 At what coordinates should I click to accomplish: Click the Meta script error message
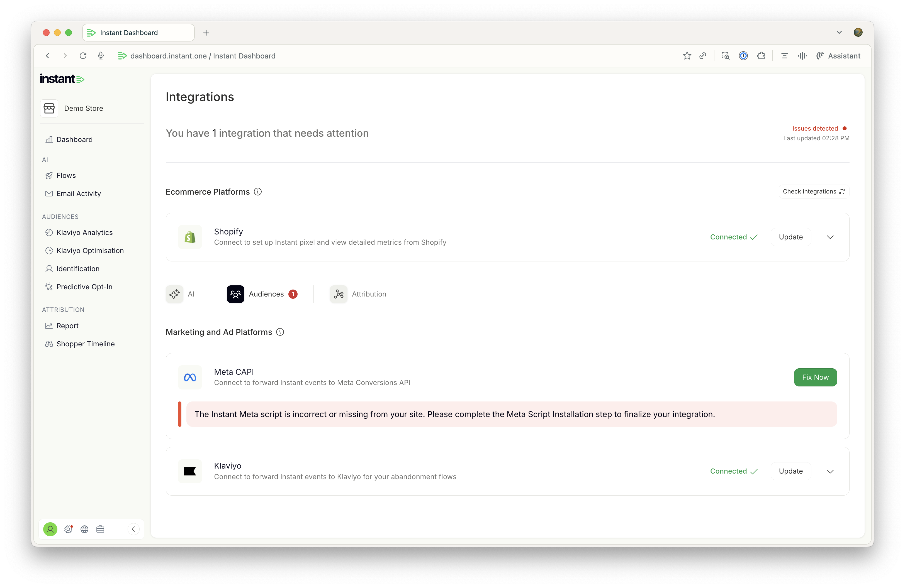[x=512, y=414]
